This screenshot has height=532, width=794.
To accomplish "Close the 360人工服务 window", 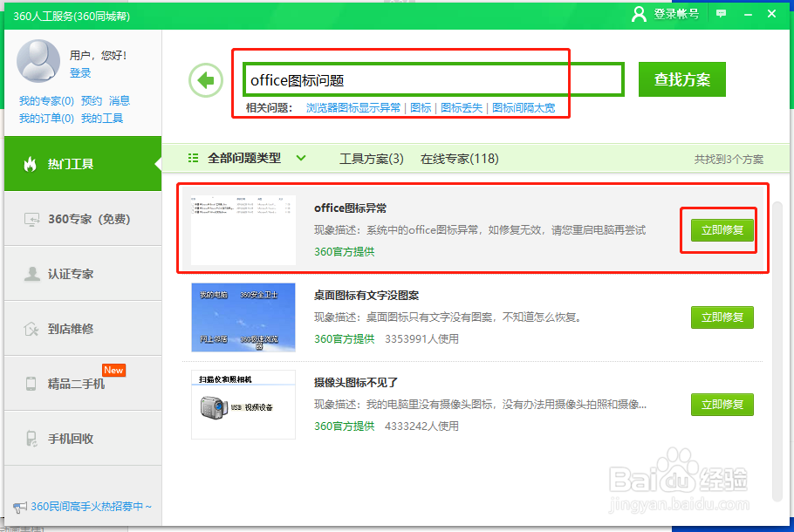I will tap(771, 14).
